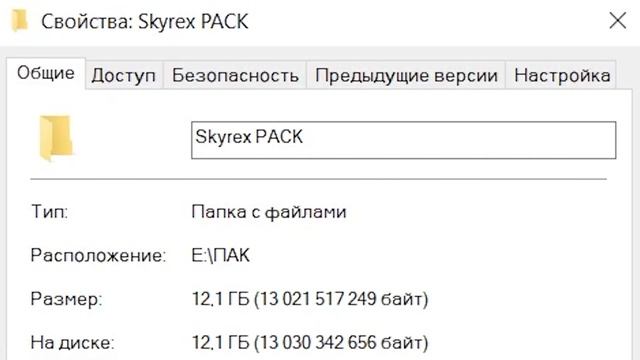
Task: Select the Безопасность tab
Action: point(235,76)
